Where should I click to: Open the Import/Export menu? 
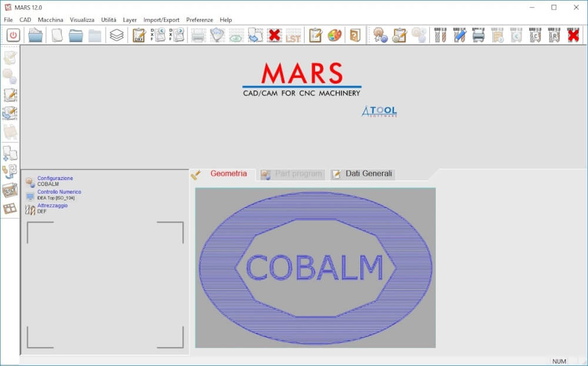161,20
